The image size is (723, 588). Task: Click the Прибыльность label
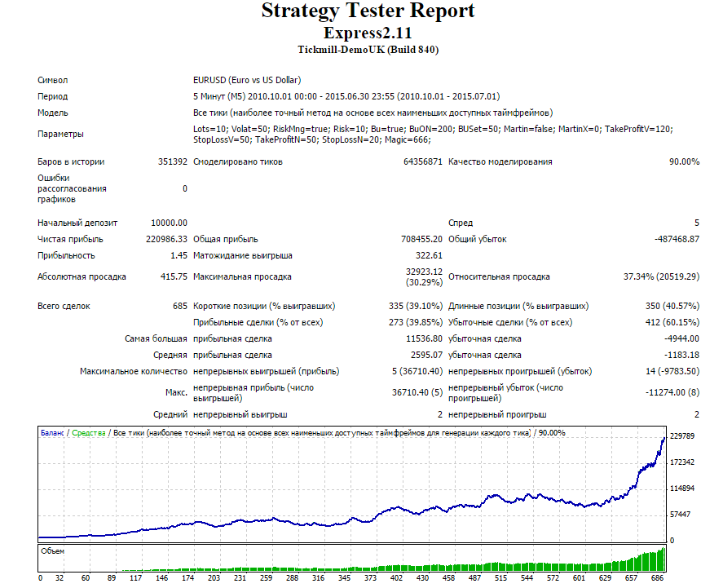click(x=66, y=255)
